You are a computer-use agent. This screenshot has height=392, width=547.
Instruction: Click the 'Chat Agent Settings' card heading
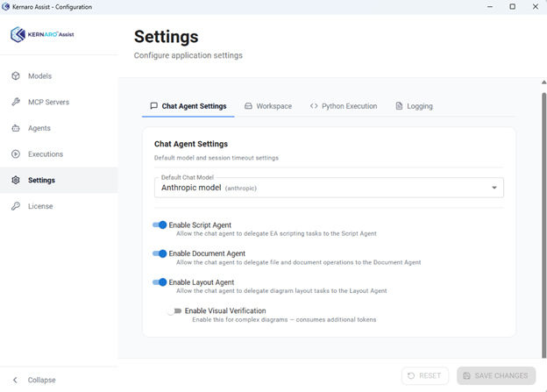[191, 144]
